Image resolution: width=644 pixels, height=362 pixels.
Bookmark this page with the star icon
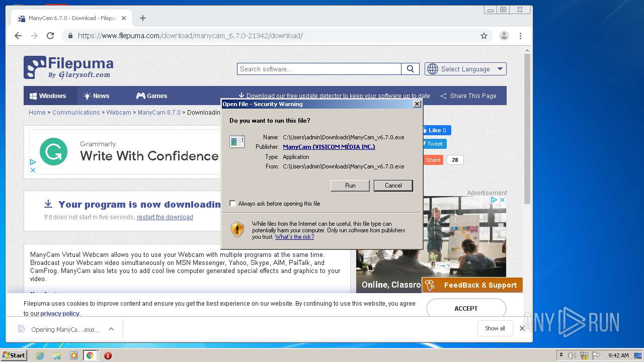tap(484, 36)
